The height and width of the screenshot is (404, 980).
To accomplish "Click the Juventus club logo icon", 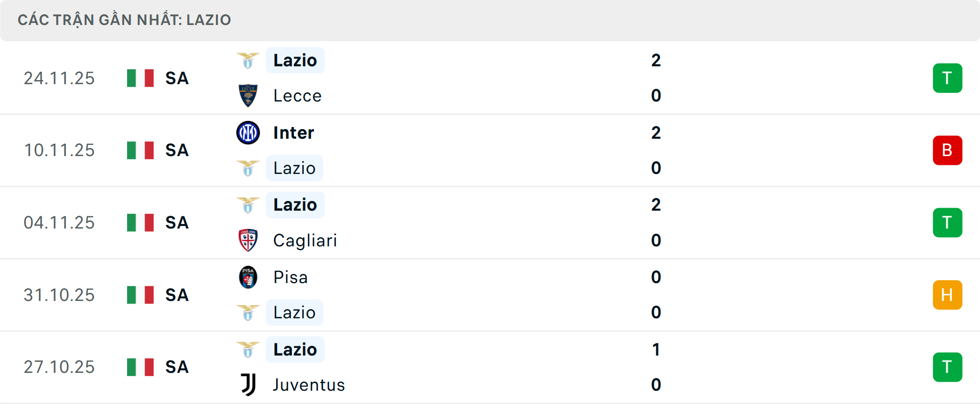I will [248, 385].
